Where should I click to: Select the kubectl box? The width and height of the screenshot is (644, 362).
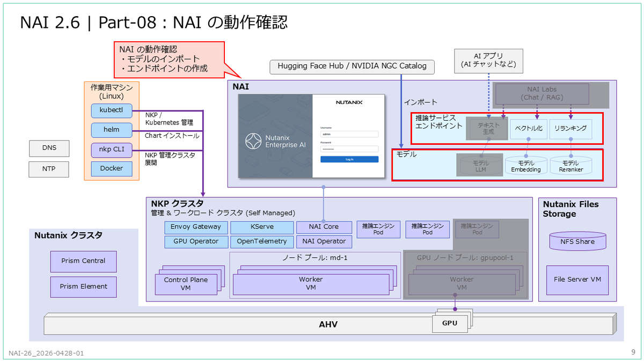(112, 110)
